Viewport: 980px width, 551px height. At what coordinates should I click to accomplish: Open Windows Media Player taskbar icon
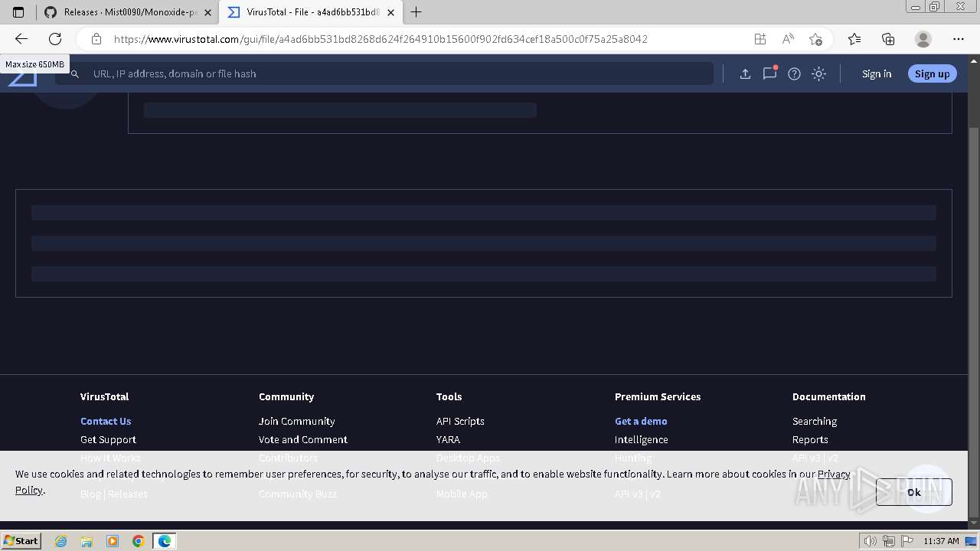pyautogui.click(x=113, y=541)
